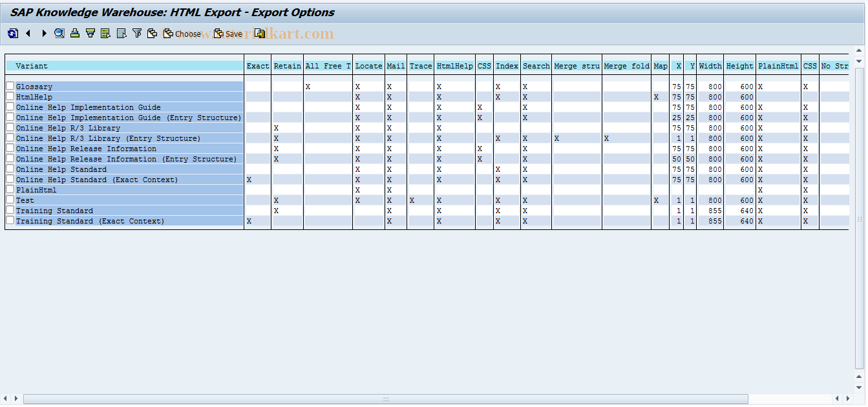Click the Locate column header
Image resolution: width=868 pixels, height=407 pixels.
click(368, 66)
